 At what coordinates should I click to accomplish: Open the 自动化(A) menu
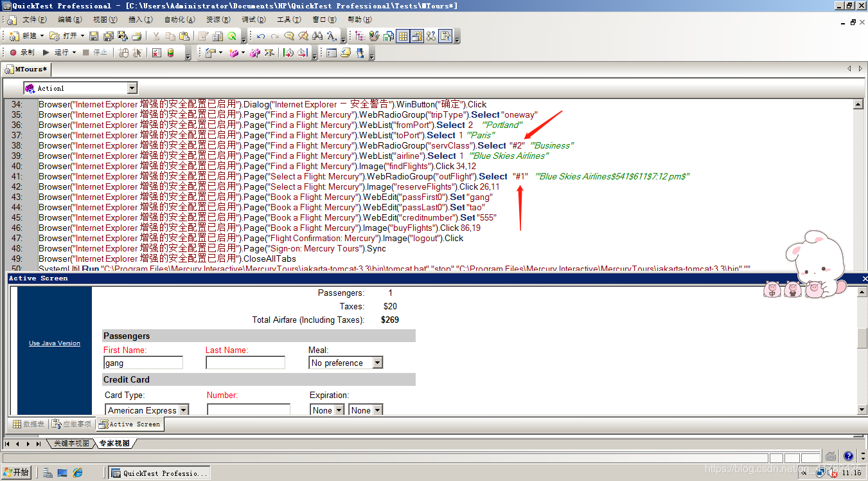(x=179, y=20)
